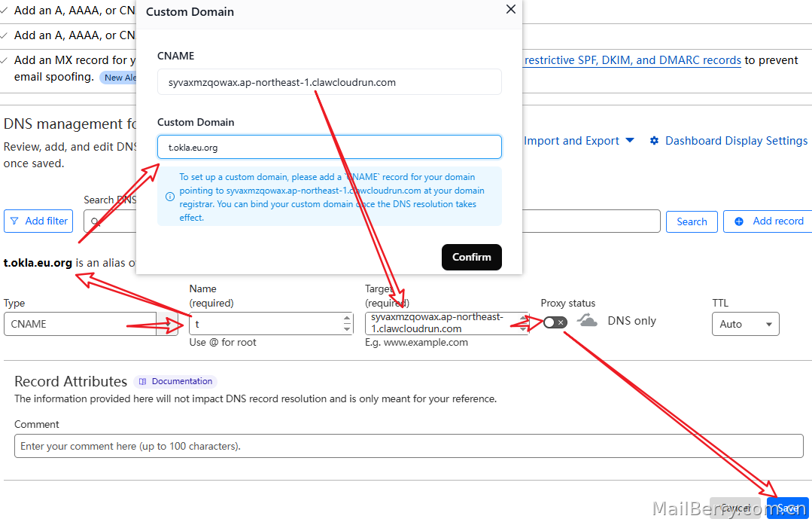Open the record Type CNAME dropdown

pos(90,323)
